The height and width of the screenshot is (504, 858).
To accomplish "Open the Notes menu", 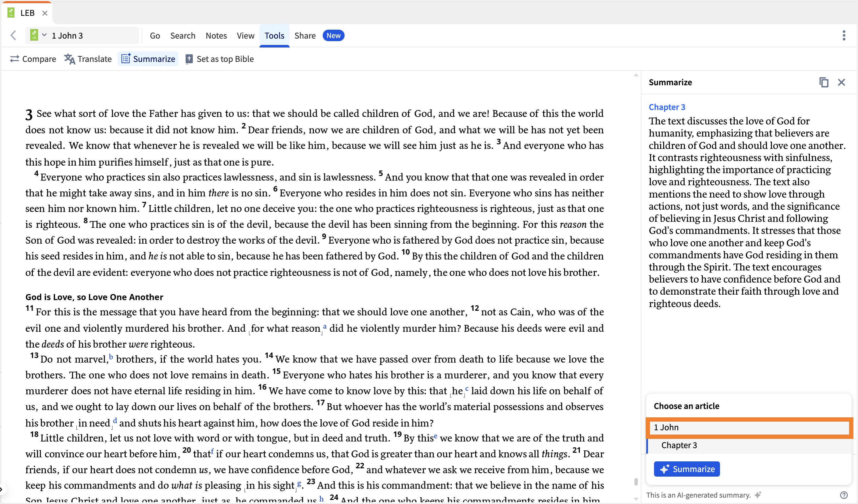I will [x=216, y=36].
